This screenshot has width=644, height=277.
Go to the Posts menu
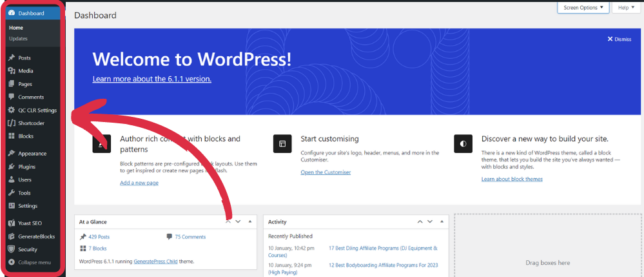coord(24,58)
